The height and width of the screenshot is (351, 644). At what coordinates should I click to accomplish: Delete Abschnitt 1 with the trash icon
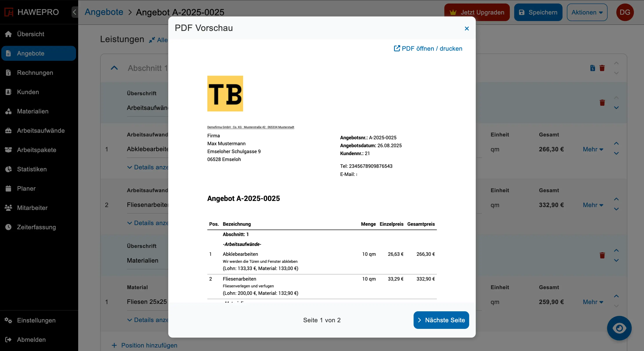[x=602, y=68]
